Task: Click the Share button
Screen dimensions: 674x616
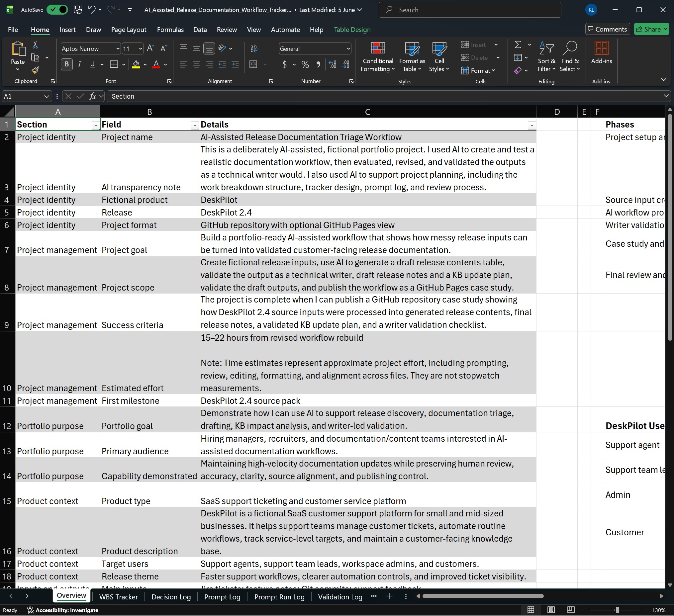Action: coord(651,29)
